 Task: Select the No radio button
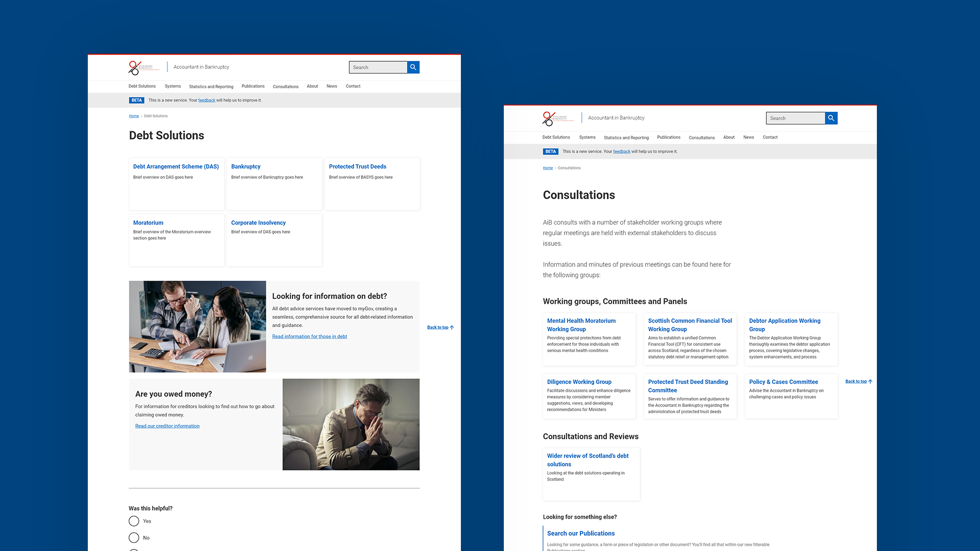pos(134,538)
